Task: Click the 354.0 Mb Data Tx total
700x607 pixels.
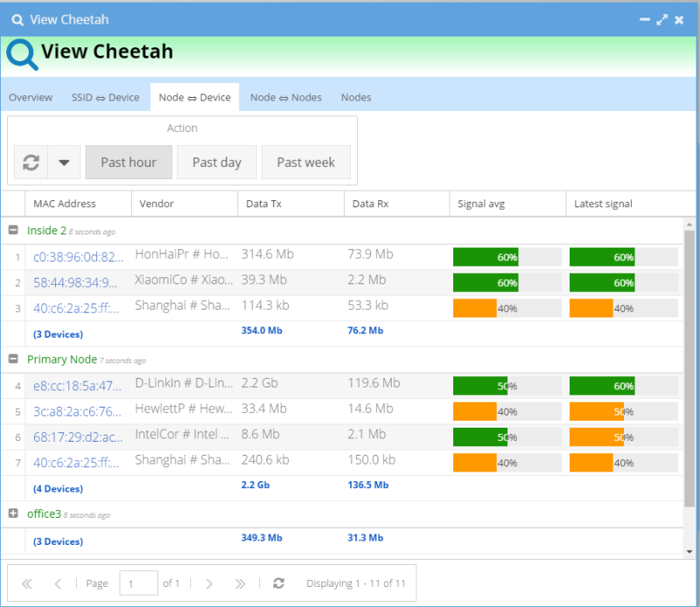Action: pyautogui.click(x=262, y=331)
